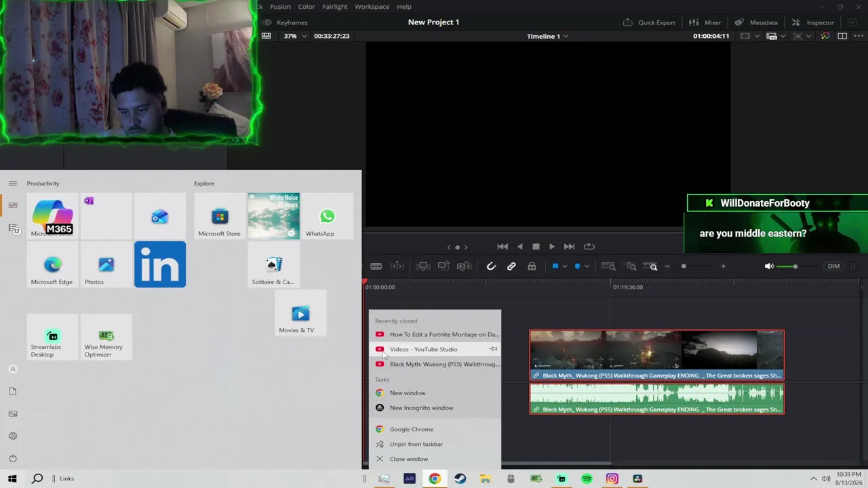
Task: Toggle the Keyframes panel
Action: pyautogui.click(x=285, y=22)
